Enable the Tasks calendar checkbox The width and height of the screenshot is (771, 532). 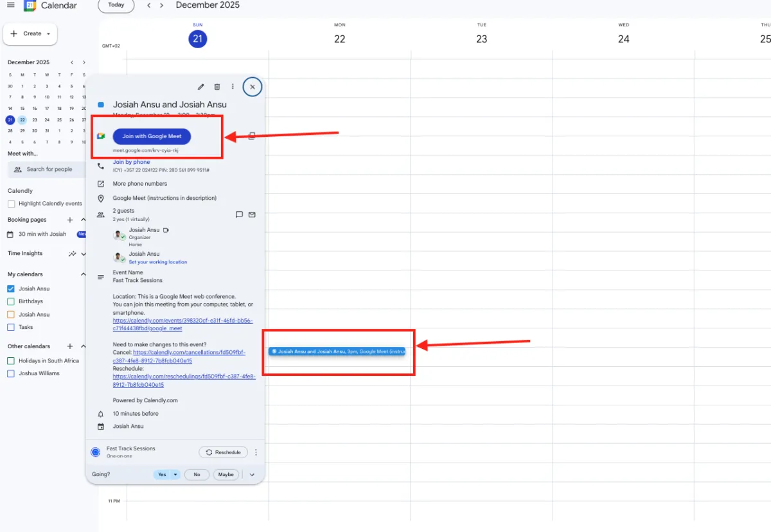point(11,327)
